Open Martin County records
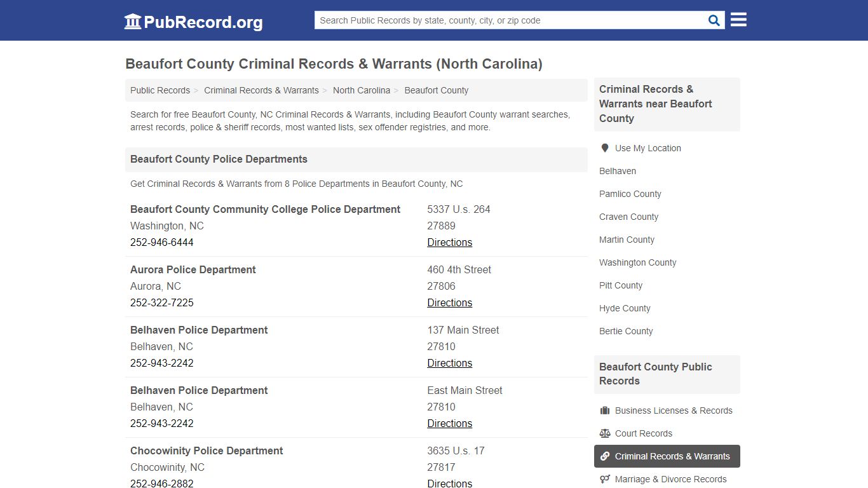The width and height of the screenshot is (868, 488). [x=627, y=240]
